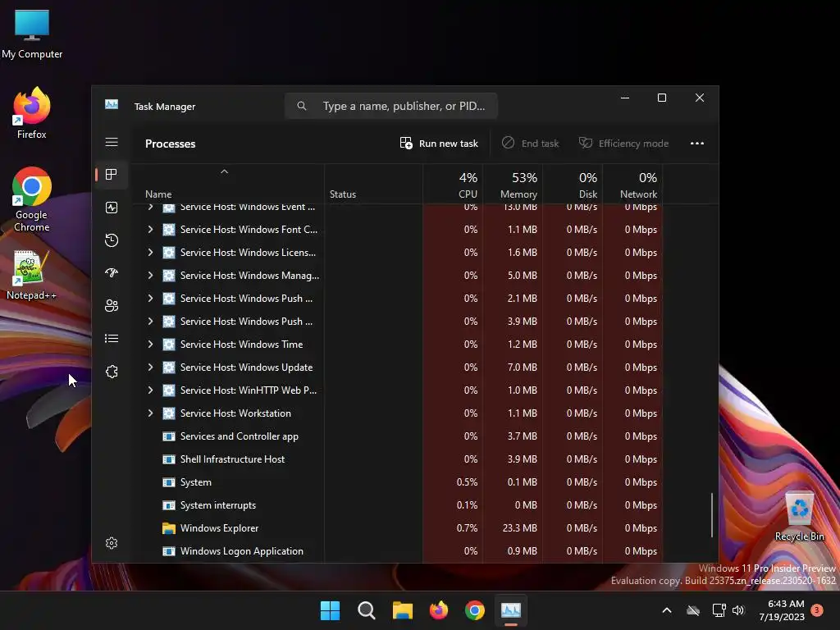This screenshot has width=840, height=630.
Task: Click the process list vertical scrollbar
Action: (x=712, y=514)
